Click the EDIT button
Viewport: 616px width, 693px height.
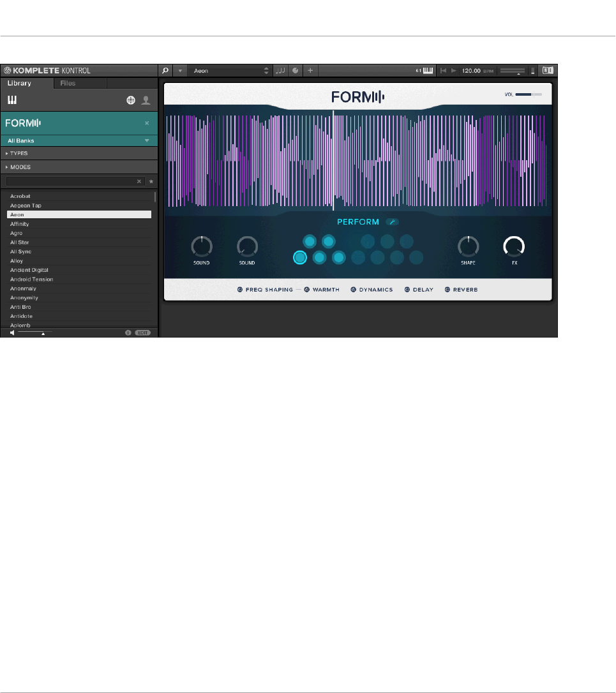[143, 333]
